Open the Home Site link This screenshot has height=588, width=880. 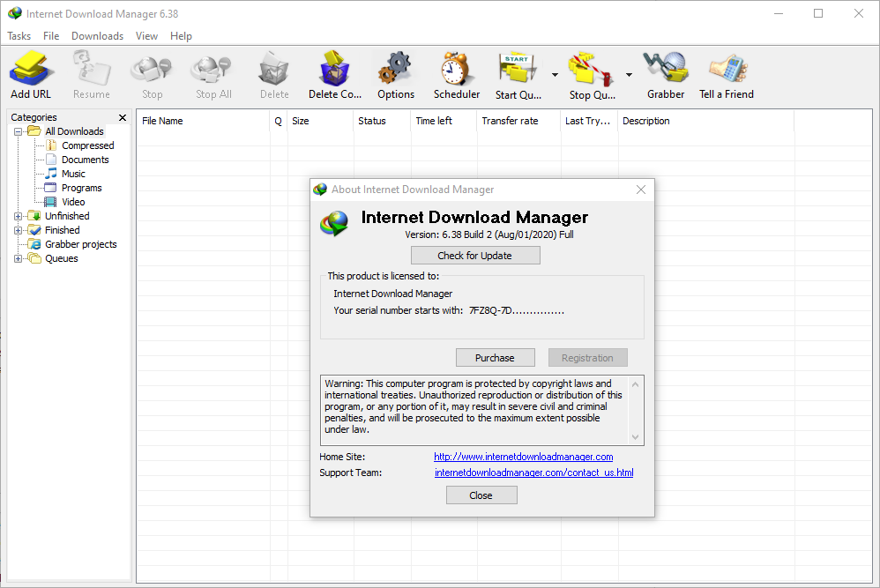(523, 457)
